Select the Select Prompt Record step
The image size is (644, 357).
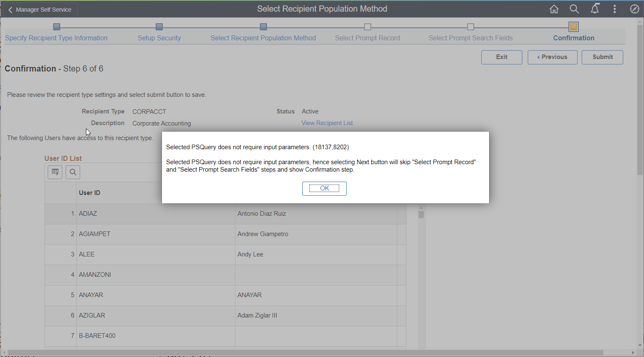coord(367,38)
